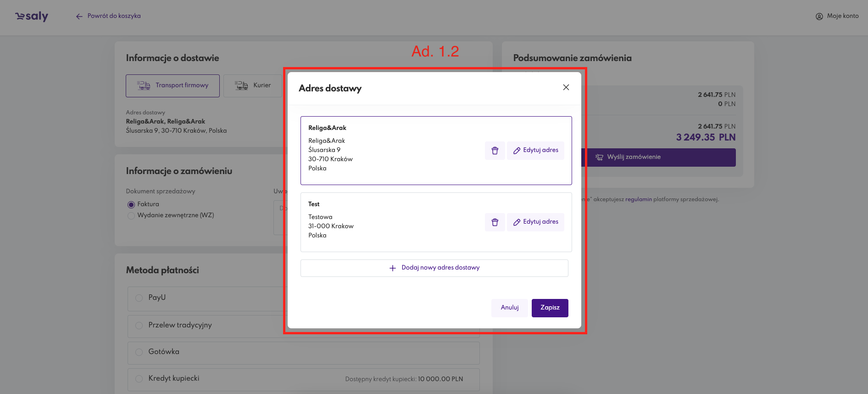
Task: Select the Faktura radio button
Action: [131, 205]
